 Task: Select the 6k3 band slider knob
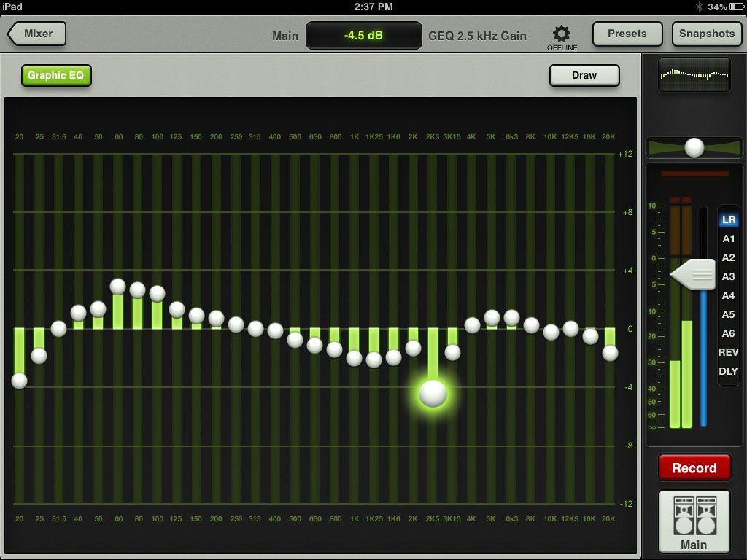coord(511,318)
